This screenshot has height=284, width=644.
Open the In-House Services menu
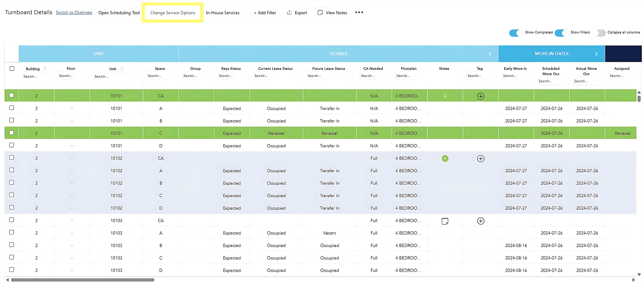tap(223, 13)
